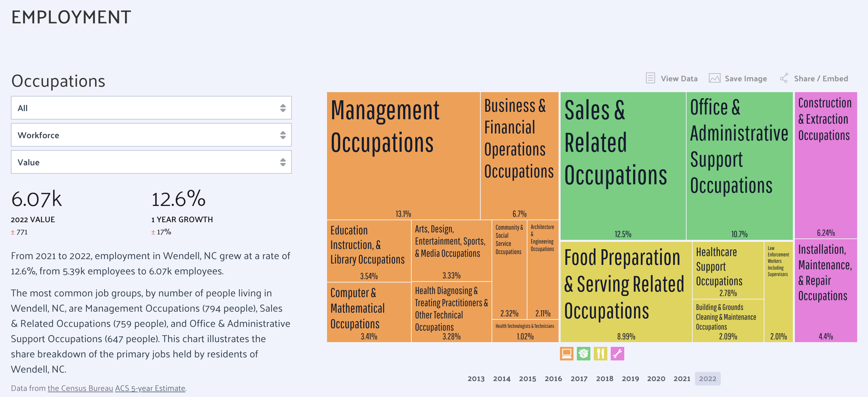The image size is (868, 397).
Task: Select the Construction & Extraction Occupations tile
Action: tap(825, 166)
